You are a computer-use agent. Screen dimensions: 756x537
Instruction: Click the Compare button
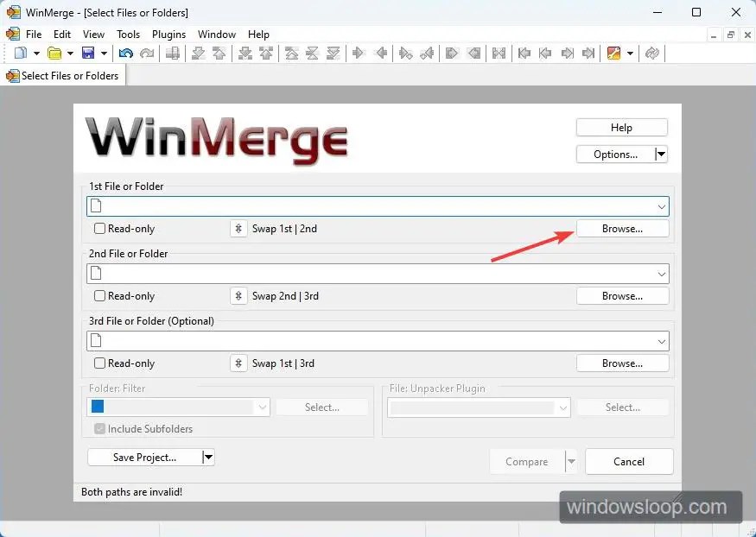pyautogui.click(x=526, y=461)
